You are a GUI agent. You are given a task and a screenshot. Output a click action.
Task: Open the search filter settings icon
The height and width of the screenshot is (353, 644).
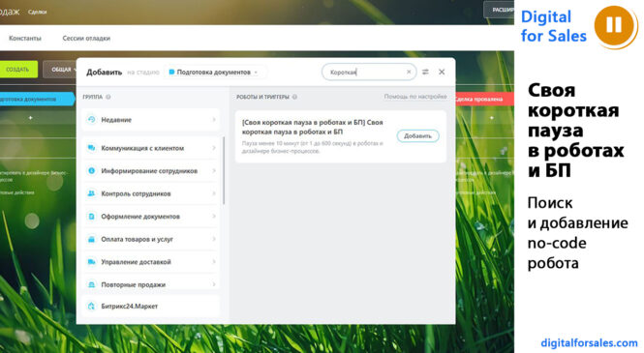[x=425, y=73]
